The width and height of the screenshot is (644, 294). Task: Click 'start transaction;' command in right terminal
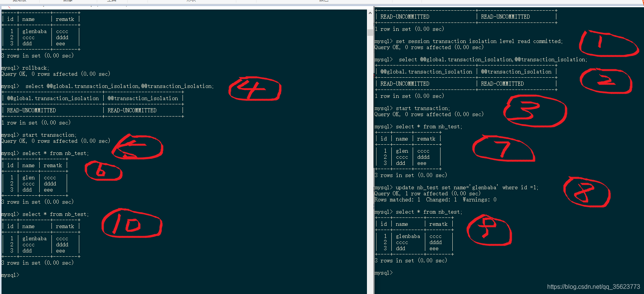click(423, 109)
